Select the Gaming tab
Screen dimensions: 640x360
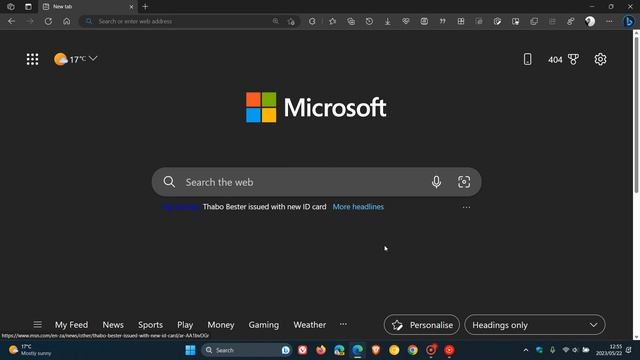pyautogui.click(x=264, y=325)
